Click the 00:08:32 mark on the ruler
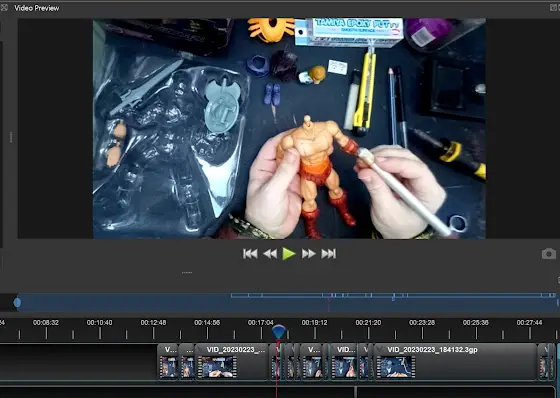 coord(46,323)
